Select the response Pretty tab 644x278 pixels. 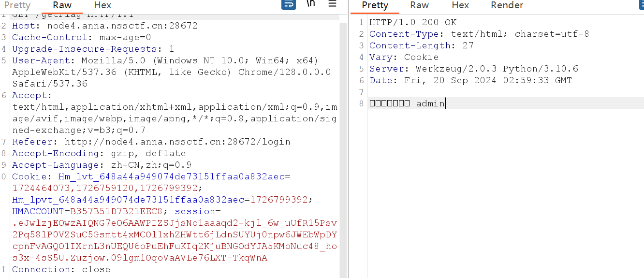(x=375, y=5)
